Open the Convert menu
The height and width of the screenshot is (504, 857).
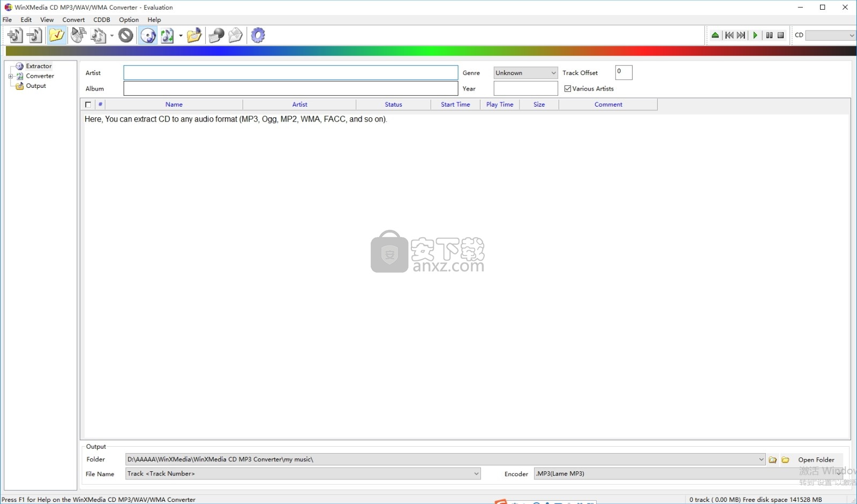[73, 20]
